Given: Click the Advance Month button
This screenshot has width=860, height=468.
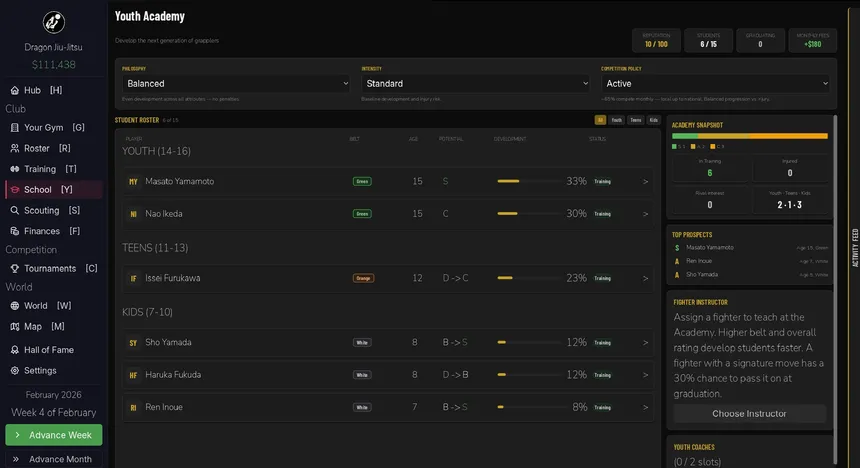Looking at the screenshot, I should [x=54, y=459].
